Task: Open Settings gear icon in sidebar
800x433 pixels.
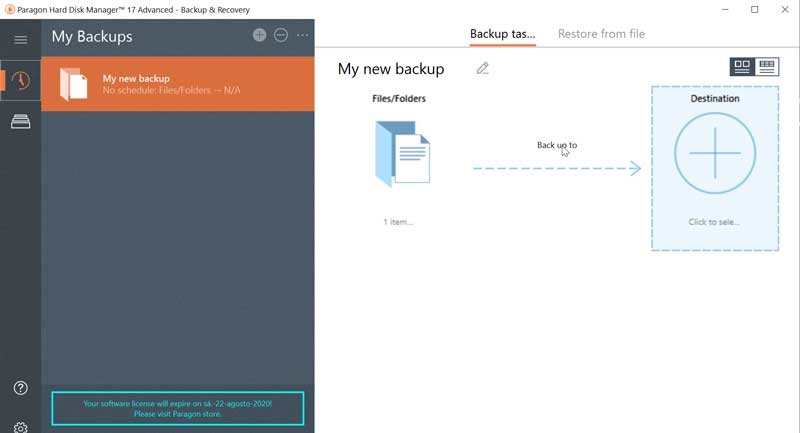Action: (x=20, y=427)
